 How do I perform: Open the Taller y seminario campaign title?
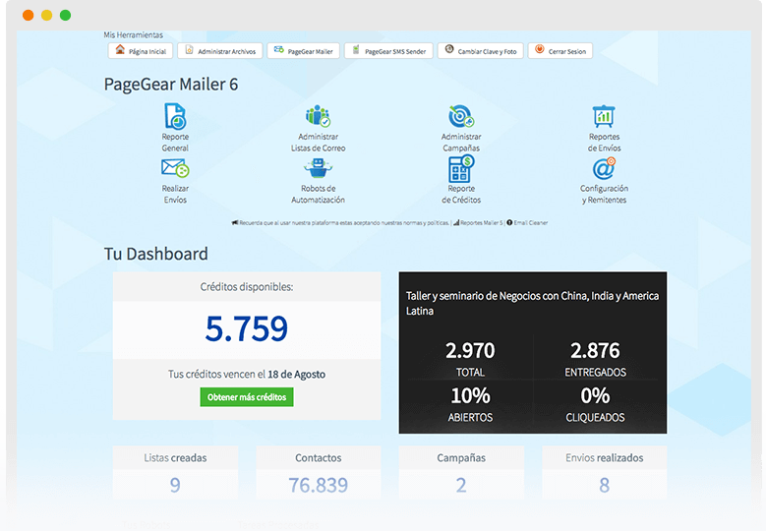532,302
